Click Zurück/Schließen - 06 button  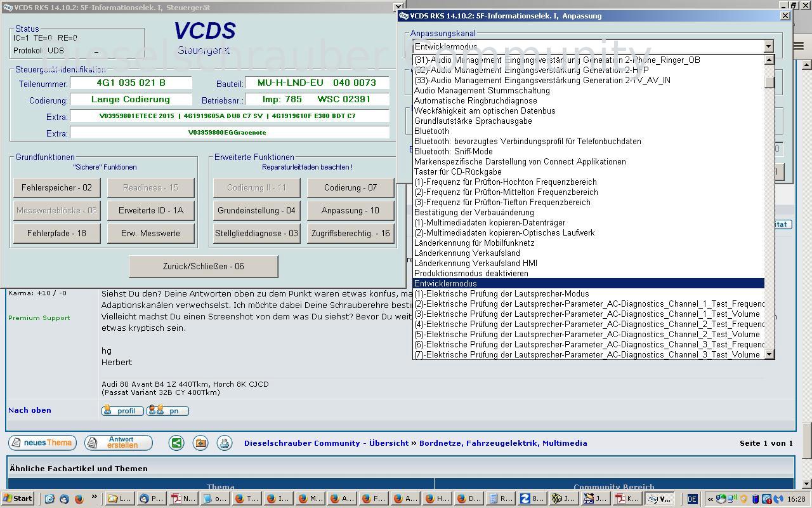[x=204, y=267]
